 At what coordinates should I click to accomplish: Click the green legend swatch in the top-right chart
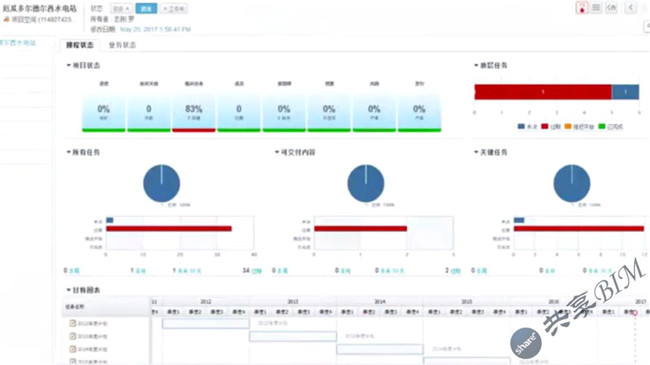tap(602, 126)
